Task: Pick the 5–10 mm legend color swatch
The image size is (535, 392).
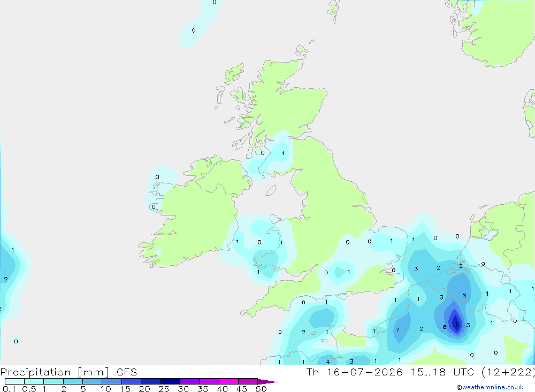Action: (x=92, y=381)
